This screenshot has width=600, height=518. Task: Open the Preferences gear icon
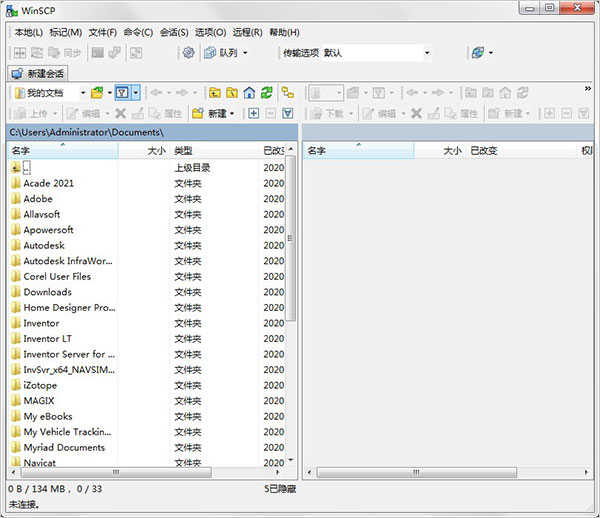188,52
